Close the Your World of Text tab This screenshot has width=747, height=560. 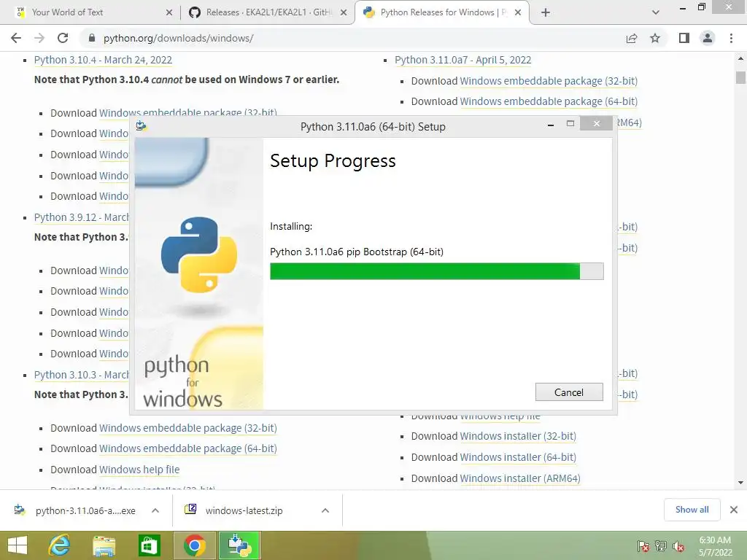pyautogui.click(x=169, y=12)
